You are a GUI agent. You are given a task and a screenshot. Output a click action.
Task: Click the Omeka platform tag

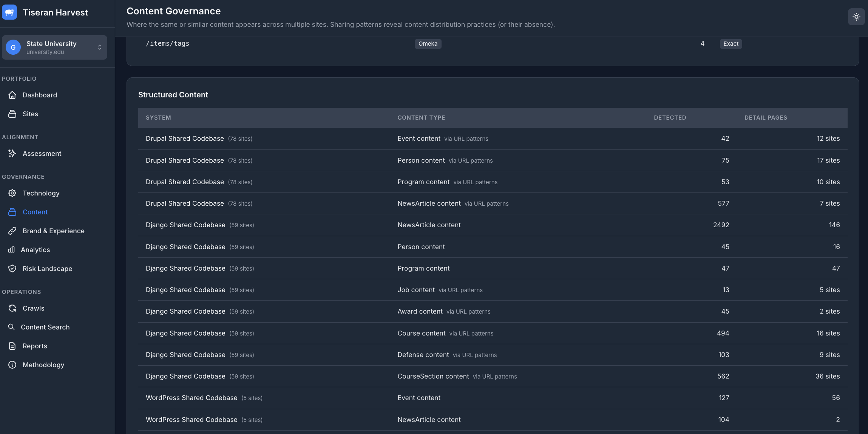point(428,44)
